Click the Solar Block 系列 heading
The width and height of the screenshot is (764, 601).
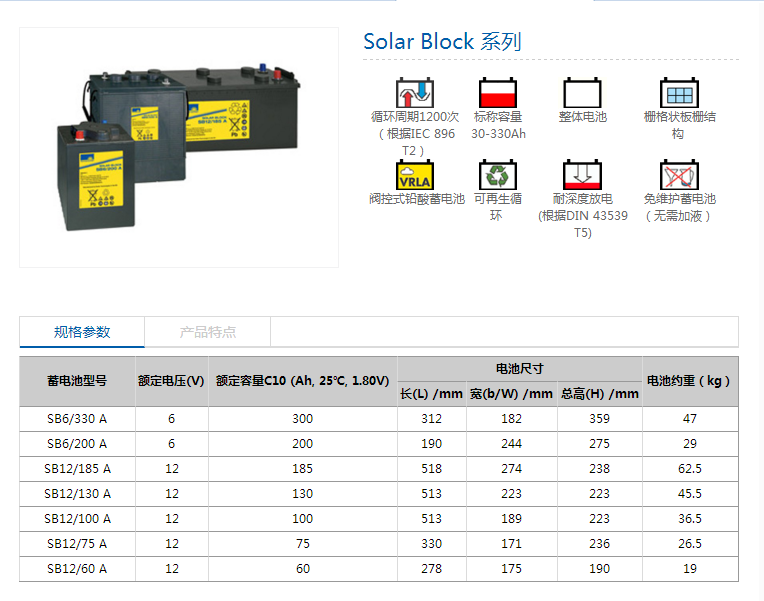pyautogui.click(x=442, y=41)
